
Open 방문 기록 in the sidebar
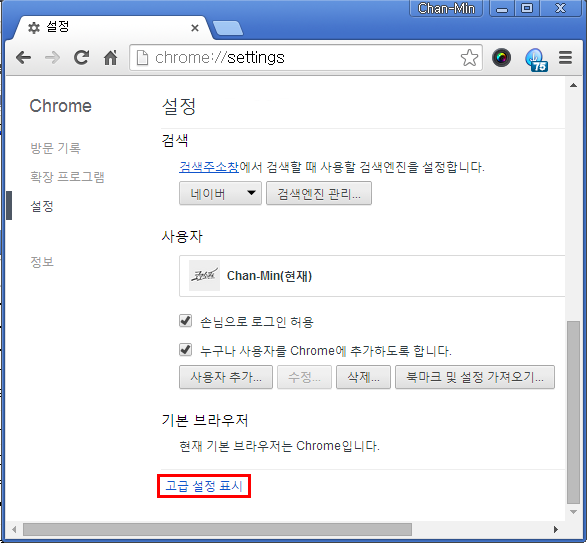coord(55,148)
